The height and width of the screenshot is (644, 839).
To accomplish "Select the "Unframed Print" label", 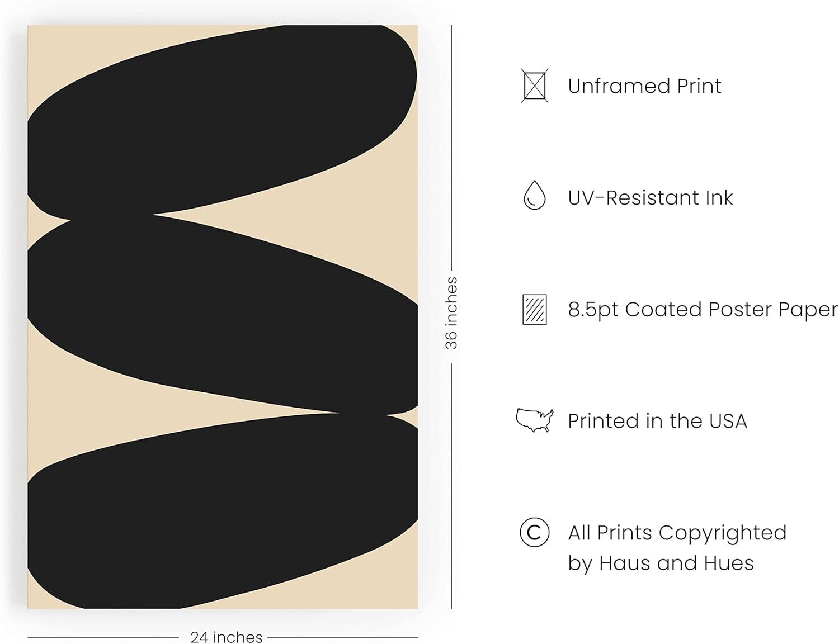I will coord(644,86).
